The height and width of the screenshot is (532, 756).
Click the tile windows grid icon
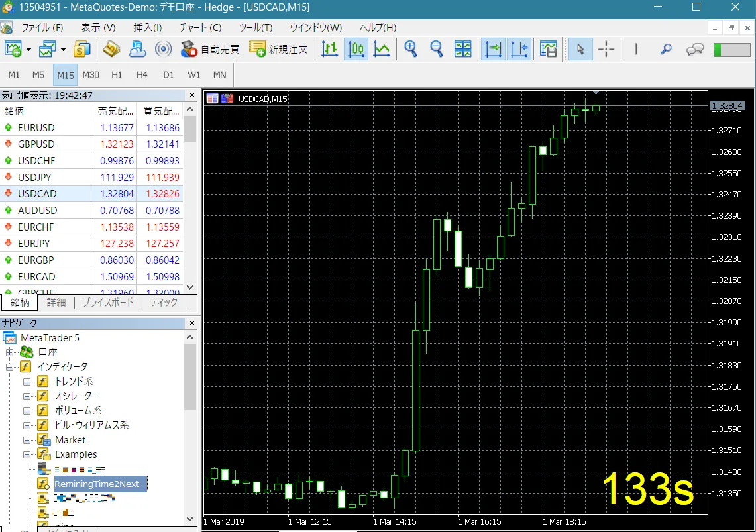(x=463, y=49)
